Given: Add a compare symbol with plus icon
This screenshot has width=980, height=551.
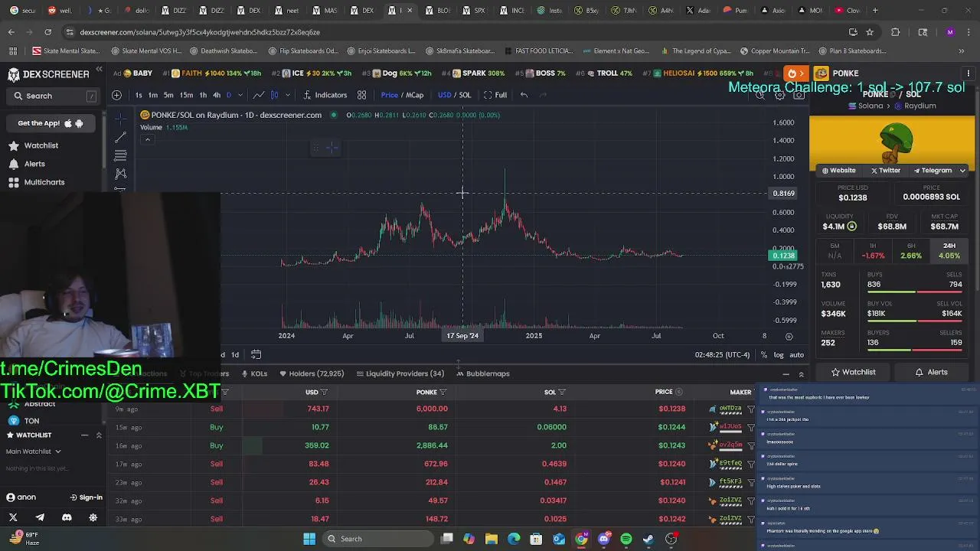Looking at the screenshot, I should (116, 95).
